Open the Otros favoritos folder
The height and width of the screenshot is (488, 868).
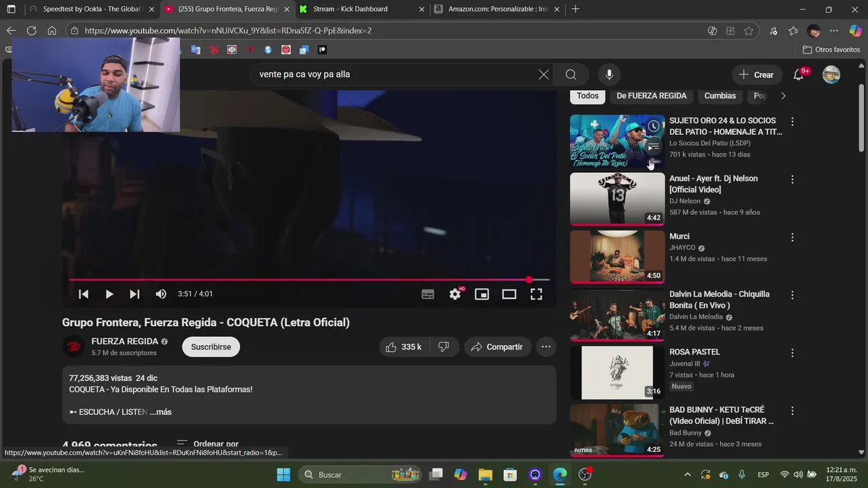tap(831, 49)
